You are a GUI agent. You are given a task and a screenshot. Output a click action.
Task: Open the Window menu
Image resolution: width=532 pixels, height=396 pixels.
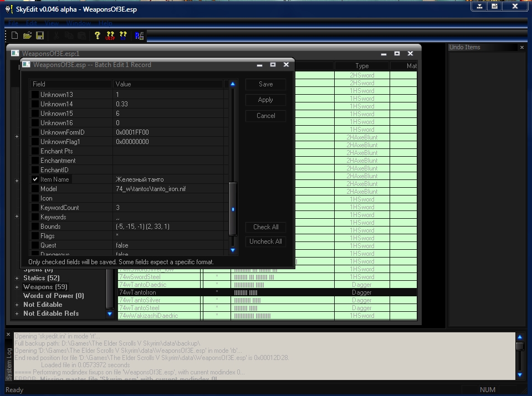(78, 23)
